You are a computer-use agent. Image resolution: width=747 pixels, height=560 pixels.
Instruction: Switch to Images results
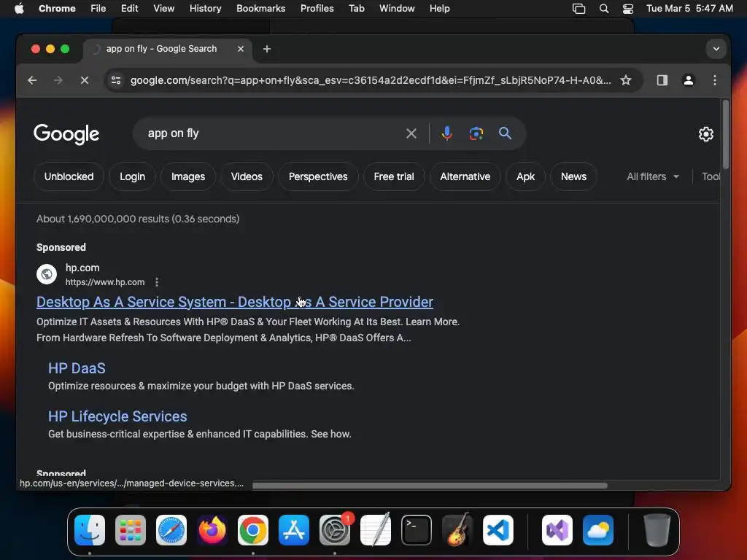[x=188, y=176]
